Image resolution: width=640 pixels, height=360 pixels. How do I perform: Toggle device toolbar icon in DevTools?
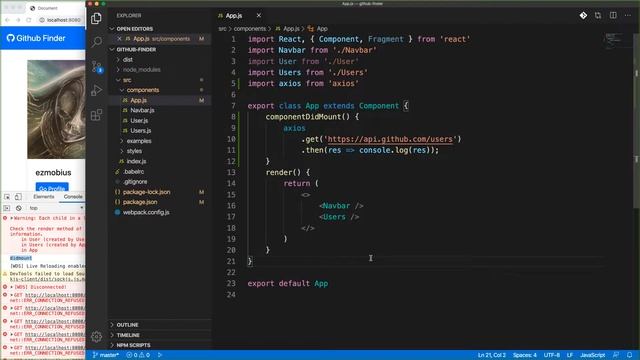(18, 197)
